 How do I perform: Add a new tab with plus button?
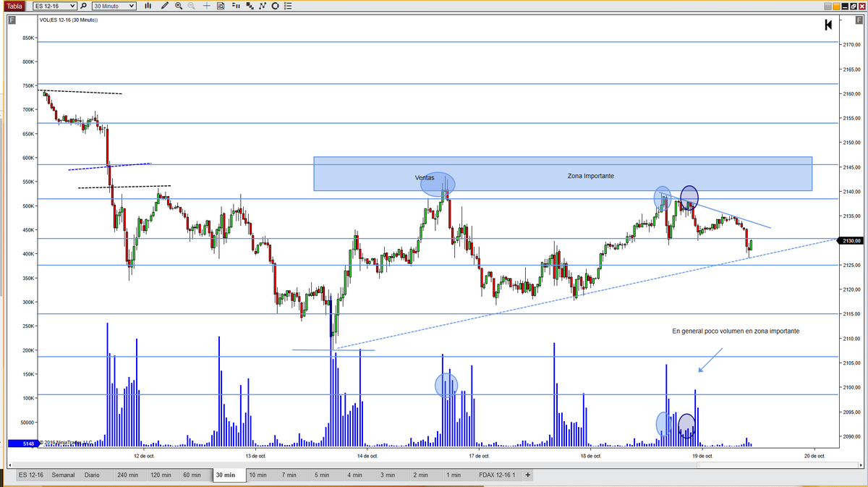coord(528,475)
